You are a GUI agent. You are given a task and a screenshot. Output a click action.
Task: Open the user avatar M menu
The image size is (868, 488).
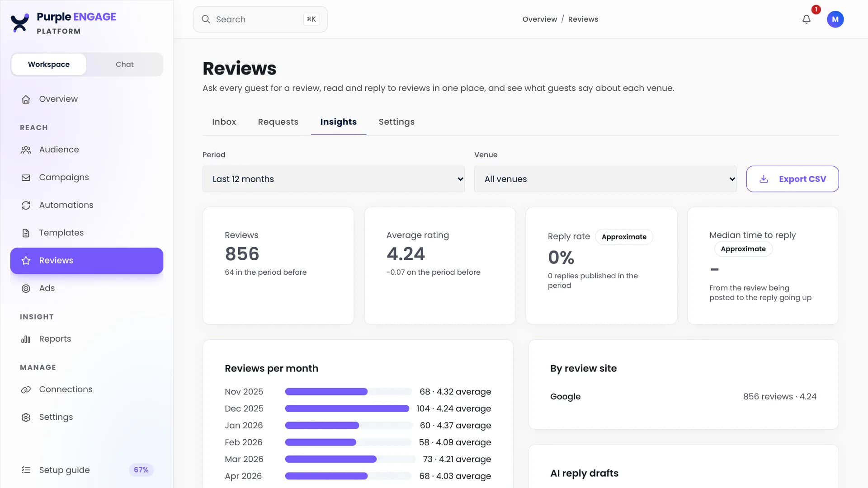(x=835, y=19)
